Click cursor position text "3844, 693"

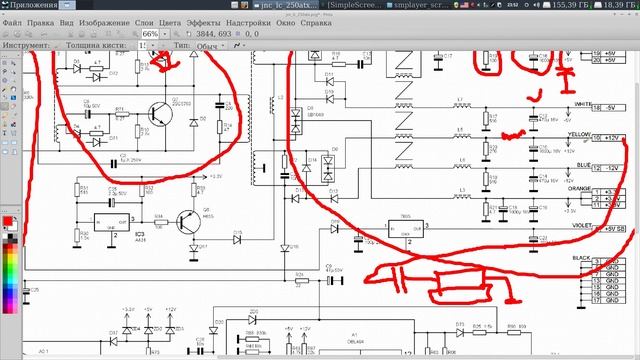pyautogui.click(x=214, y=34)
